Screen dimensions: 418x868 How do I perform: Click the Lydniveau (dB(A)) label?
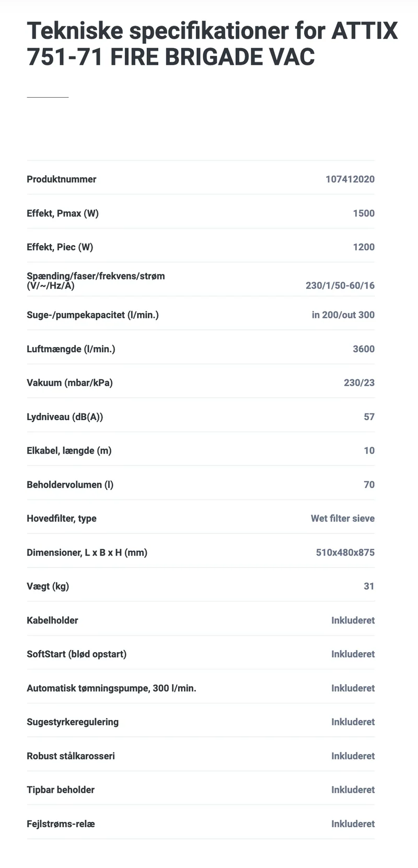(65, 417)
